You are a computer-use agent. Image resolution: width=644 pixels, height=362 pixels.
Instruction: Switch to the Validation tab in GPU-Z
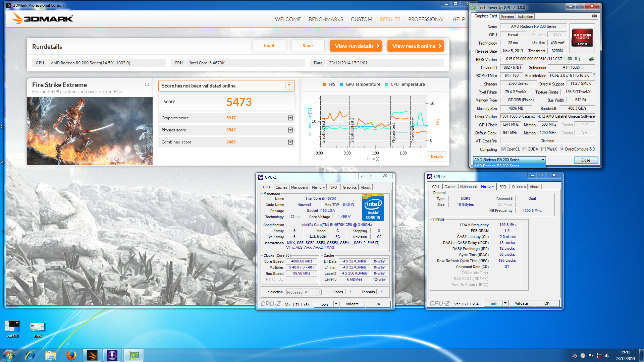[x=525, y=16]
